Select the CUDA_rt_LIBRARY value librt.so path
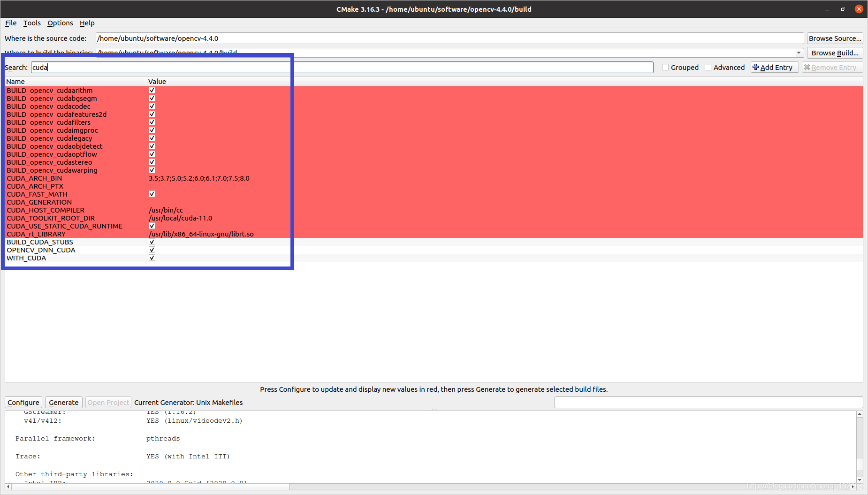This screenshot has width=868, height=495. (x=201, y=234)
